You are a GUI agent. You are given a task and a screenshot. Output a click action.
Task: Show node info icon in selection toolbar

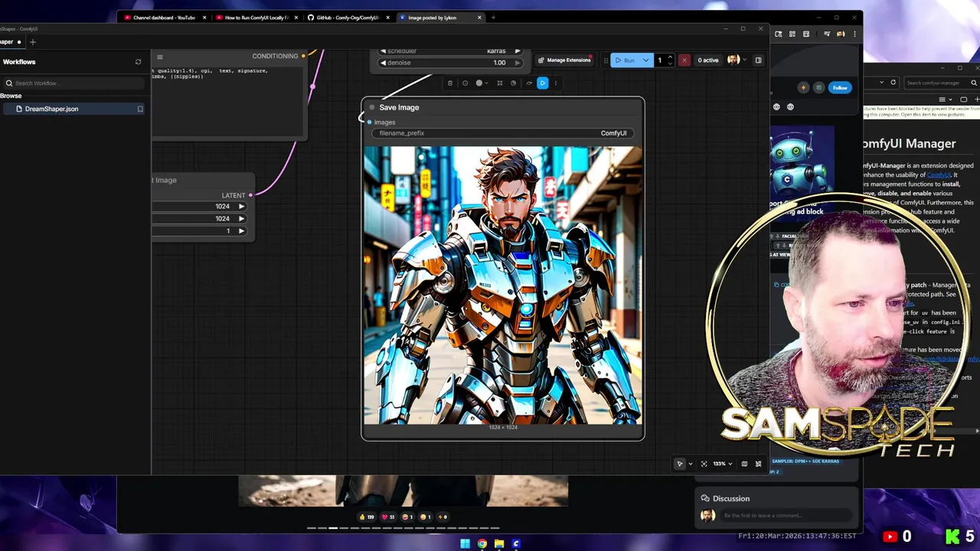(x=465, y=83)
